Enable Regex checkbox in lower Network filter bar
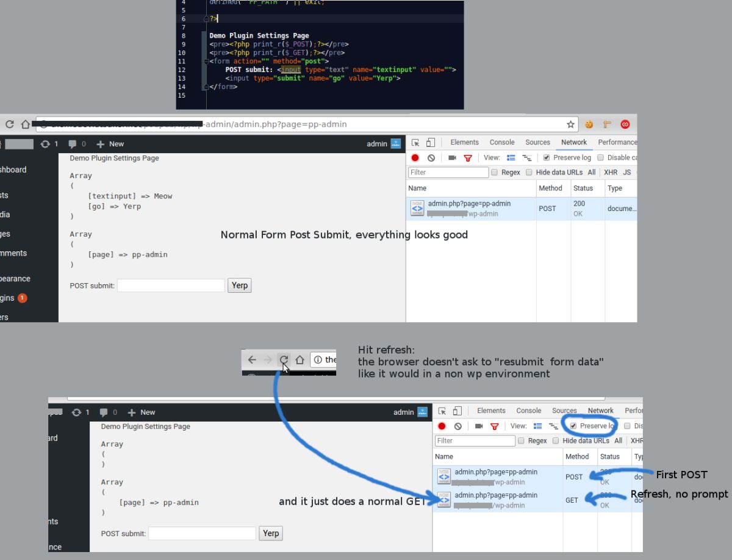The image size is (732, 560). pos(522,440)
